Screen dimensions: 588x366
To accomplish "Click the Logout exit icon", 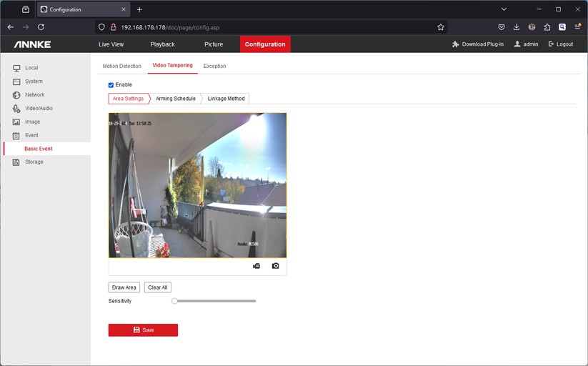I will [551, 44].
